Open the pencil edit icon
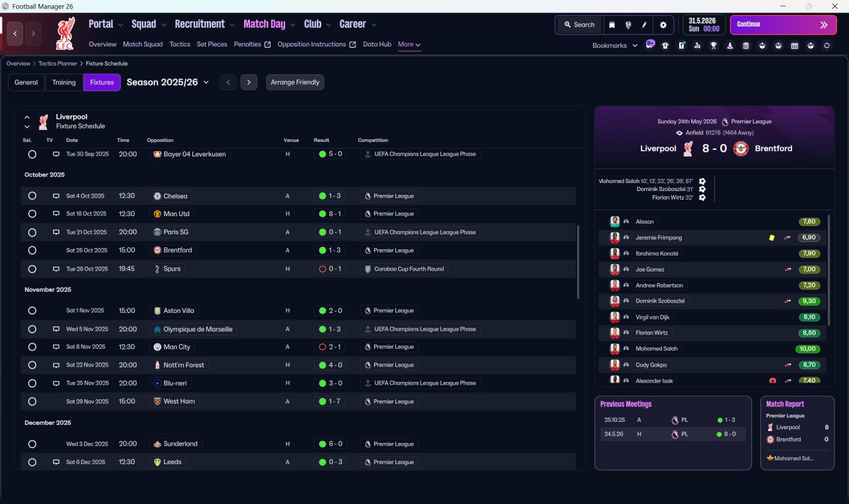849x504 pixels. click(644, 25)
